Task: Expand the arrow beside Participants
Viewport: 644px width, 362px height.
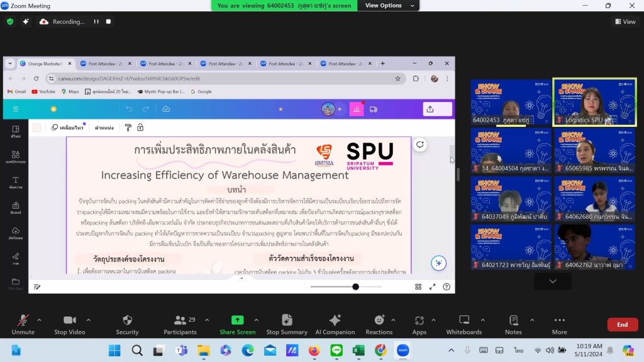Action: click(206, 320)
